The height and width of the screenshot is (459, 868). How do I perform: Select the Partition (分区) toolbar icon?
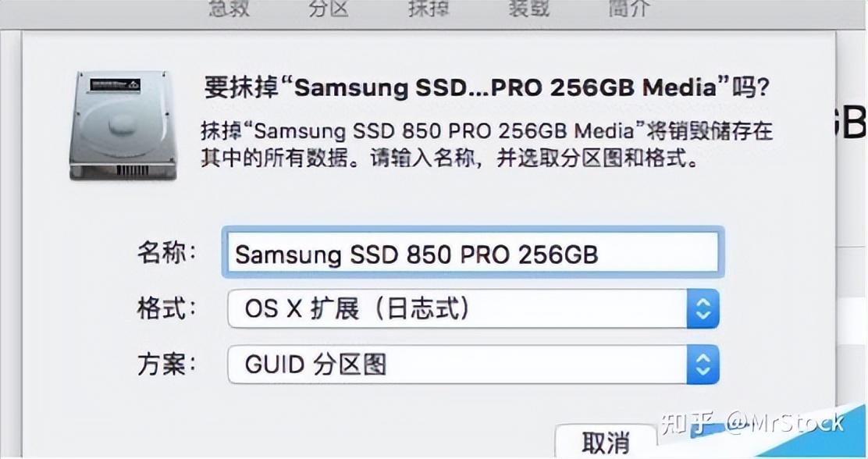pyautogui.click(x=328, y=9)
